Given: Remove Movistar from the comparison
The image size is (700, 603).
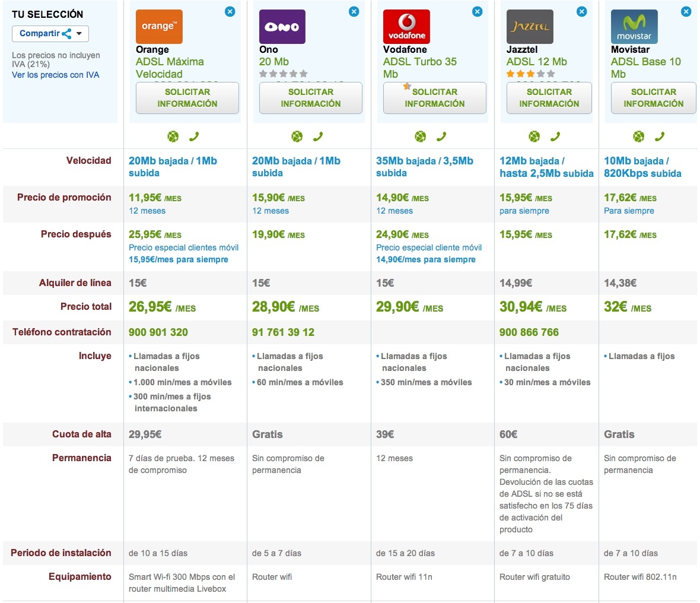Looking at the screenshot, I should coord(686,12).
